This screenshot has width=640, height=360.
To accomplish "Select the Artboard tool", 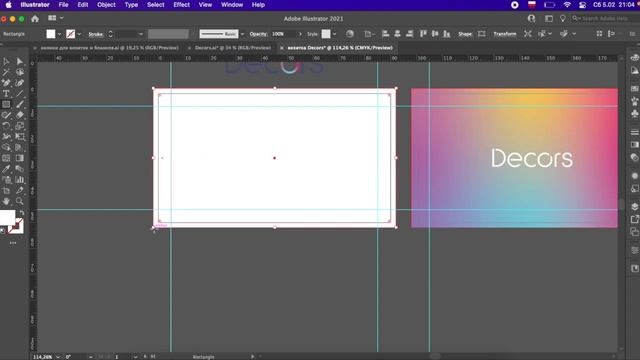I will point(6,191).
